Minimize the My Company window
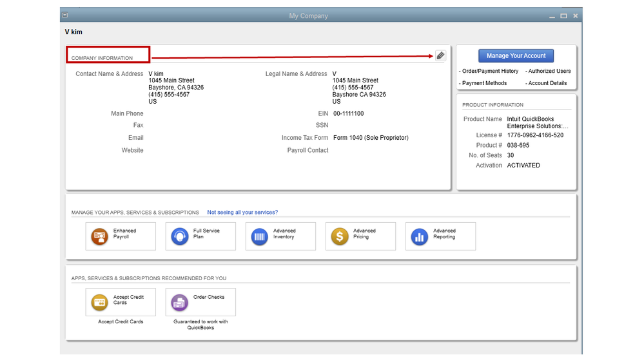This screenshot has width=644, height=362. pyautogui.click(x=552, y=16)
